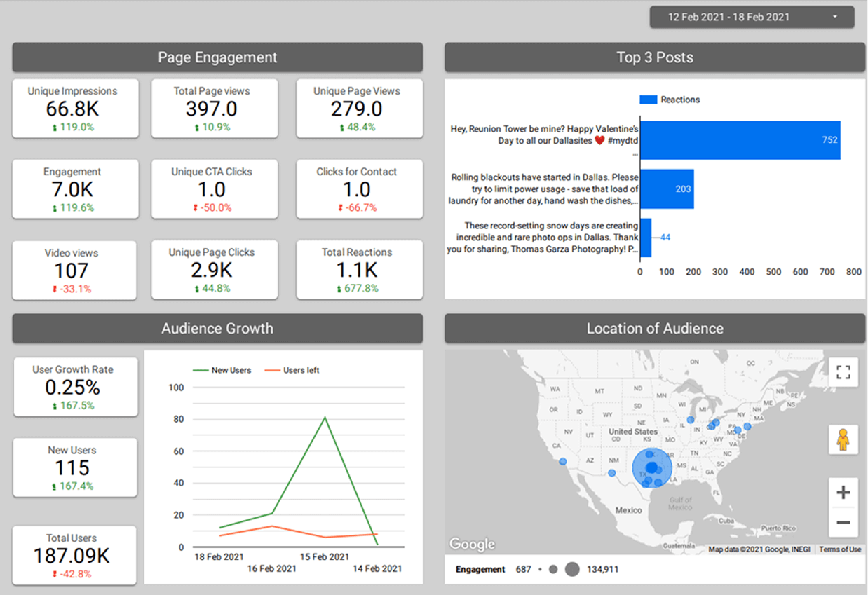Viewport: 868px width, 595px height.
Task: Click the Location of Audience header
Action: point(655,329)
